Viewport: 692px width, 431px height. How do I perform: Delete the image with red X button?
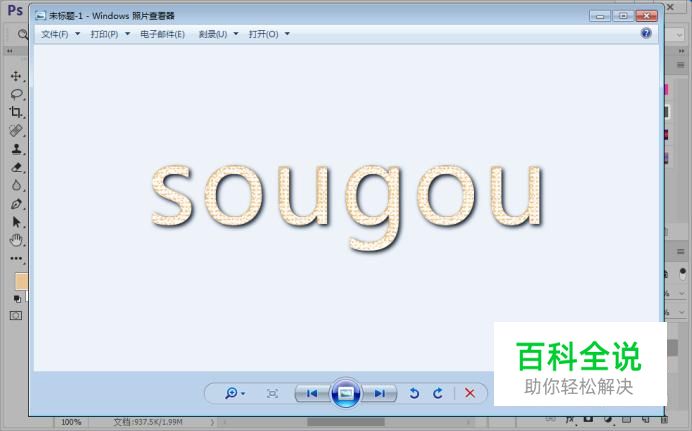470,393
